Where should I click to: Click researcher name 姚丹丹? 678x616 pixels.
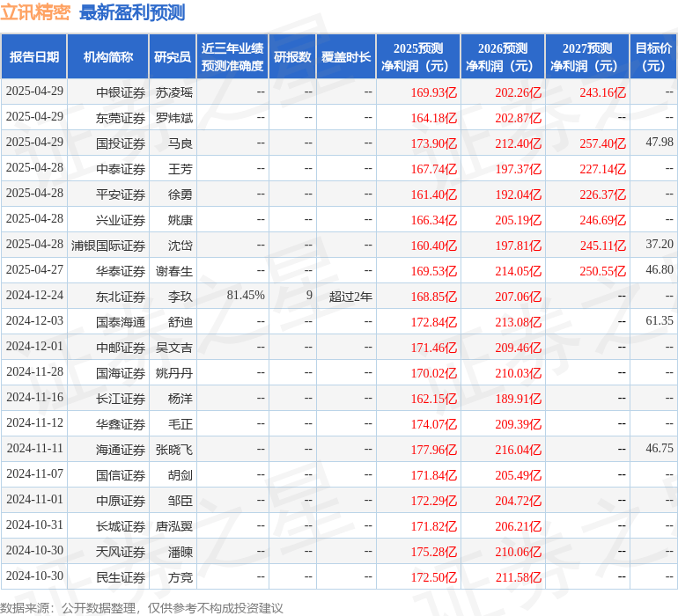(x=173, y=373)
